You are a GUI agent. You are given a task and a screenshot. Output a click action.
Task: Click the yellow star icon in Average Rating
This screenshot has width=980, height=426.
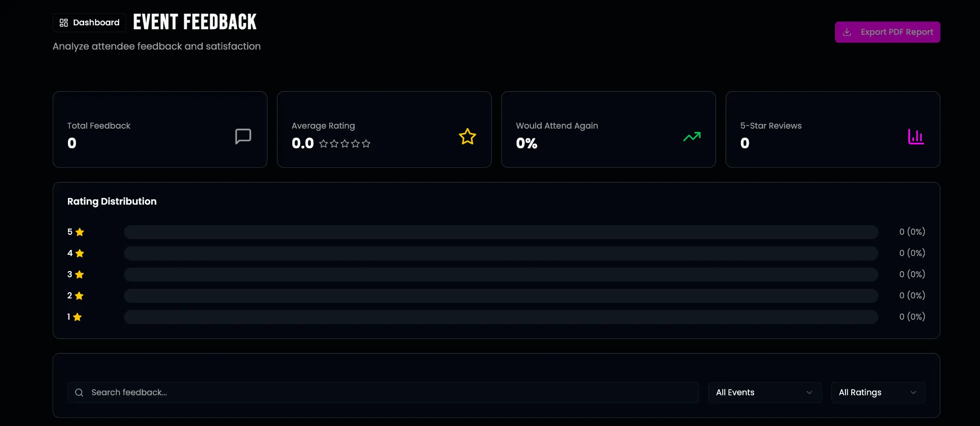(468, 137)
